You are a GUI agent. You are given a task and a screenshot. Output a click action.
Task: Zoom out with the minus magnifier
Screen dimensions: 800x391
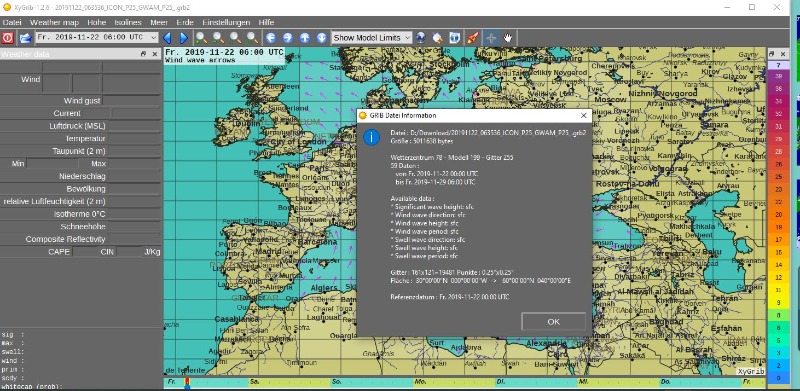click(218, 38)
